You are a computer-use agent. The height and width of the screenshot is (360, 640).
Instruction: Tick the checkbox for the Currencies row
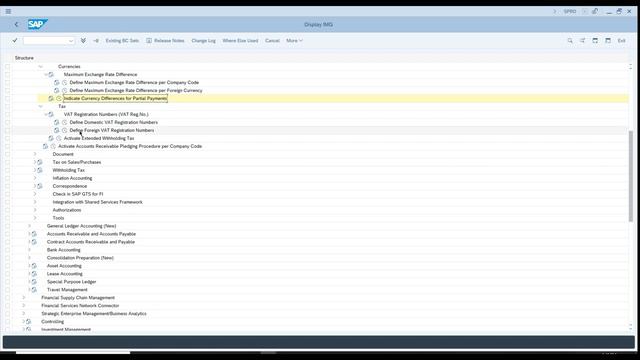[x=7, y=67]
